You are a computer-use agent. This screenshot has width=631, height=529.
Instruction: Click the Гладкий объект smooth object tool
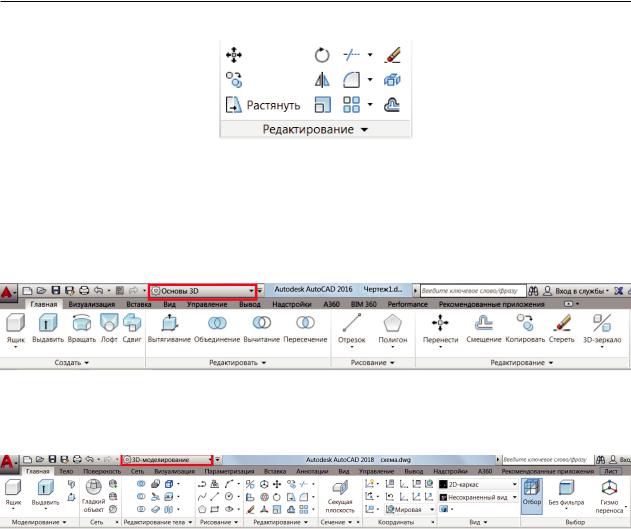click(93, 496)
